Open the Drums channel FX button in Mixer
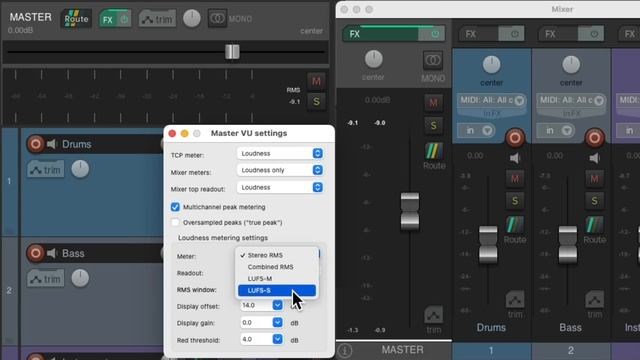 click(x=478, y=34)
